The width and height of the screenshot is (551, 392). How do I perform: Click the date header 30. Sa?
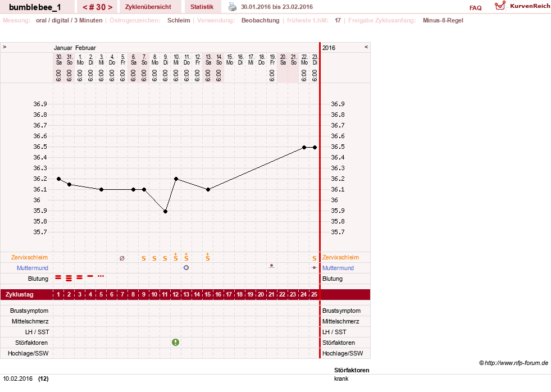[59, 60]
